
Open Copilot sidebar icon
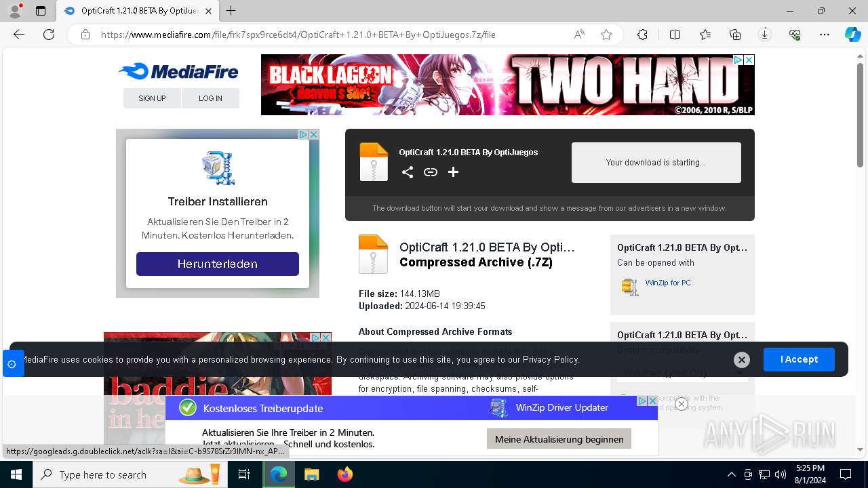coord(852,35)
